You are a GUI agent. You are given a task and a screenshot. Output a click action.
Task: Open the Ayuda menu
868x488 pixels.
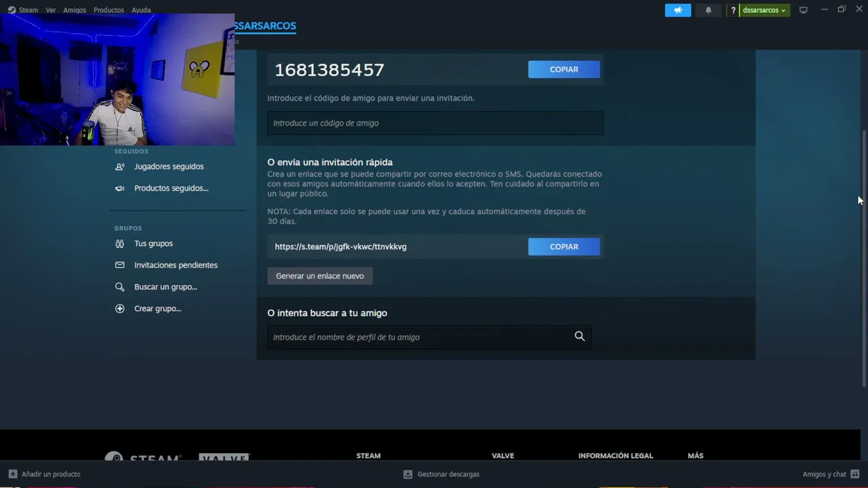tap(141, 10)
